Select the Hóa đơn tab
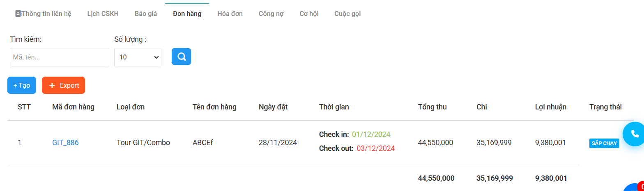 230,14
